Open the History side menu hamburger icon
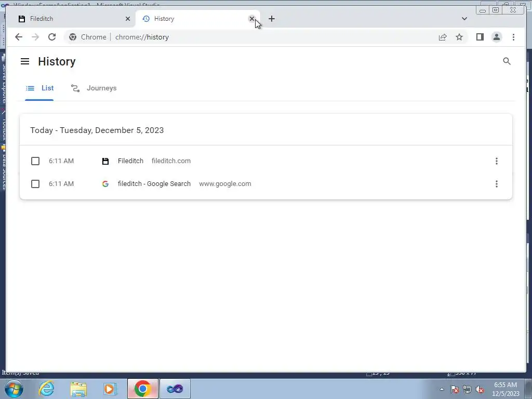 click(x=25, y=61)
